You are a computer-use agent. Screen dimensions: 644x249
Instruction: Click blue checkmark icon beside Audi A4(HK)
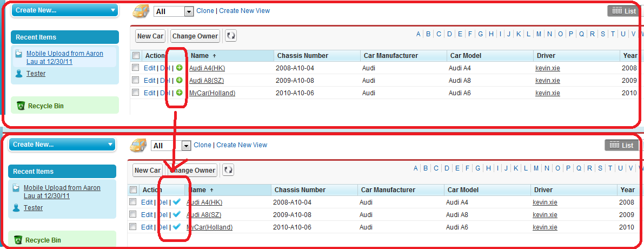click(177, 202)
